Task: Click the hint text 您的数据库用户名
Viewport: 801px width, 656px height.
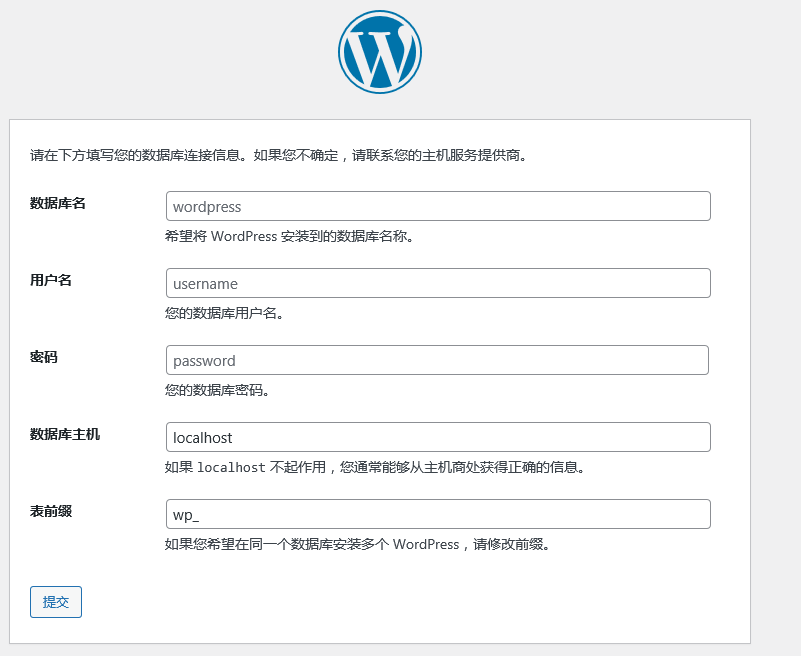Action: click(x=224, y=314)
